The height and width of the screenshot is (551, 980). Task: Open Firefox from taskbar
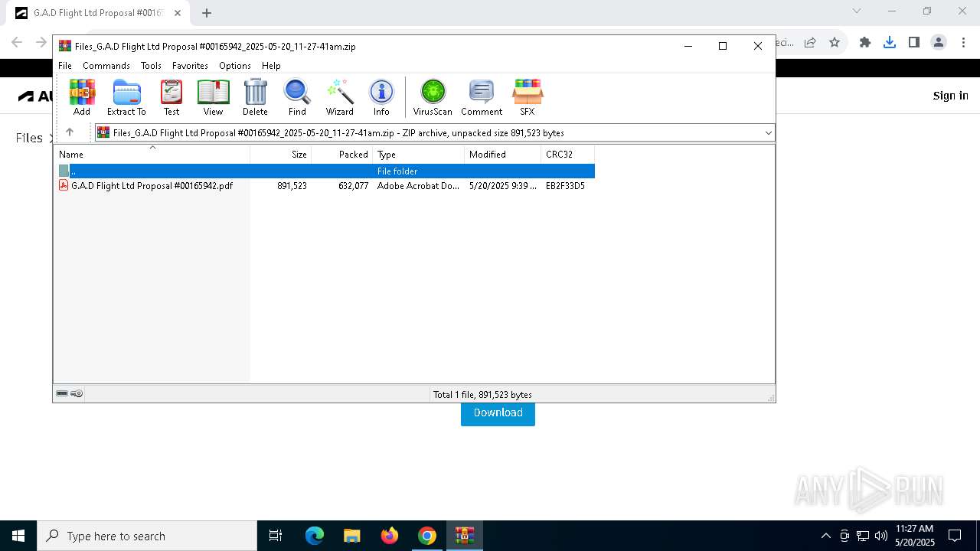click(x=390, y=536)
